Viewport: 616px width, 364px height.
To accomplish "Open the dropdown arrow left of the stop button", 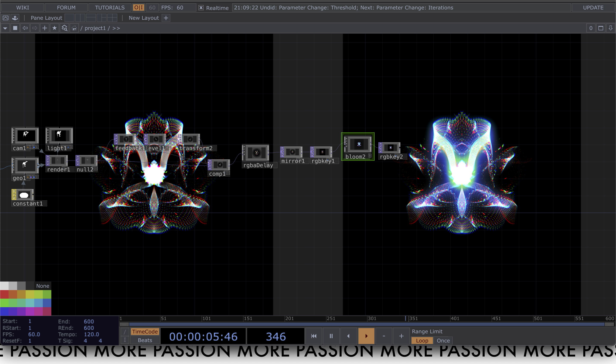I will coord(5,28).
